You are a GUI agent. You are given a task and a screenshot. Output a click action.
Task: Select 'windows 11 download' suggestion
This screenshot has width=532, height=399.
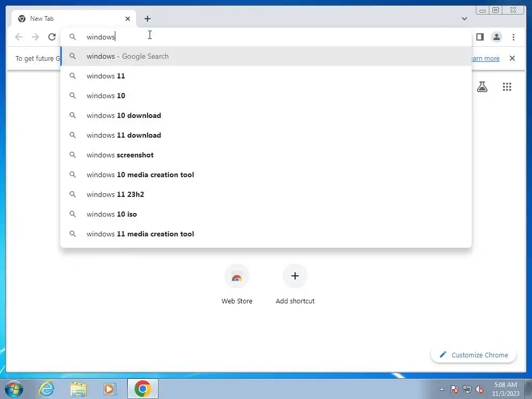pyautogui.click(x=266, y=135)
